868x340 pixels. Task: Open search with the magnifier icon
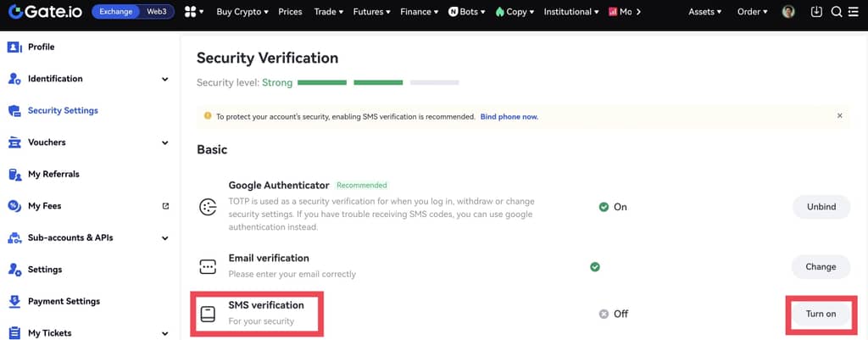coord(836,12)
